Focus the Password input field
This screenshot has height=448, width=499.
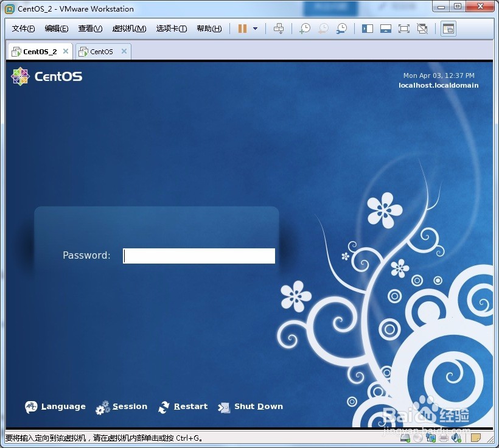click(199, 256)
